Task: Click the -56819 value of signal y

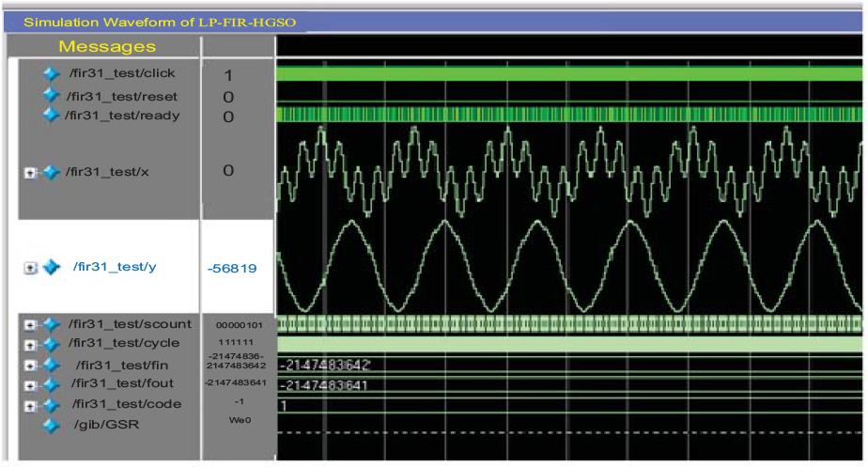Action: point(232,270)
